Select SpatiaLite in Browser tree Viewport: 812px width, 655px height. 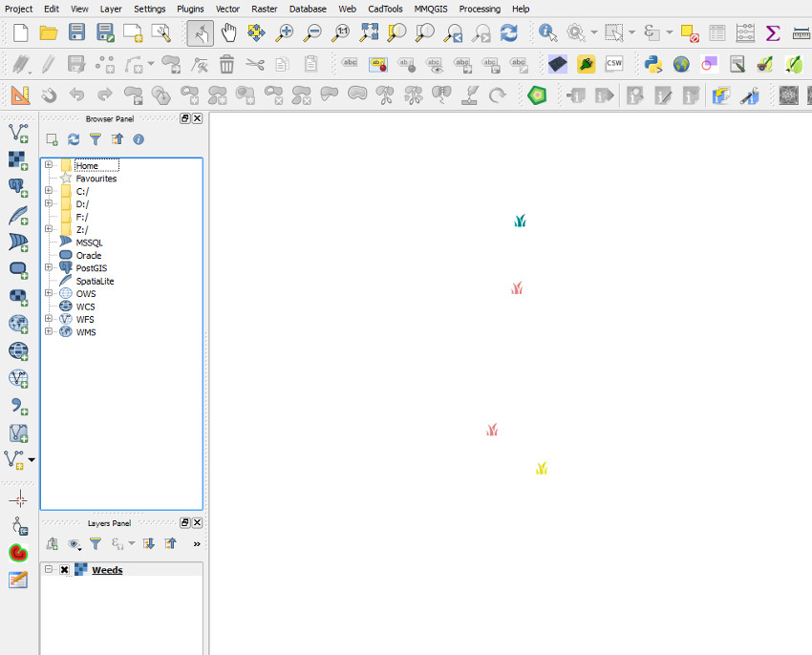pyautogui.click(x=95, y=281)
